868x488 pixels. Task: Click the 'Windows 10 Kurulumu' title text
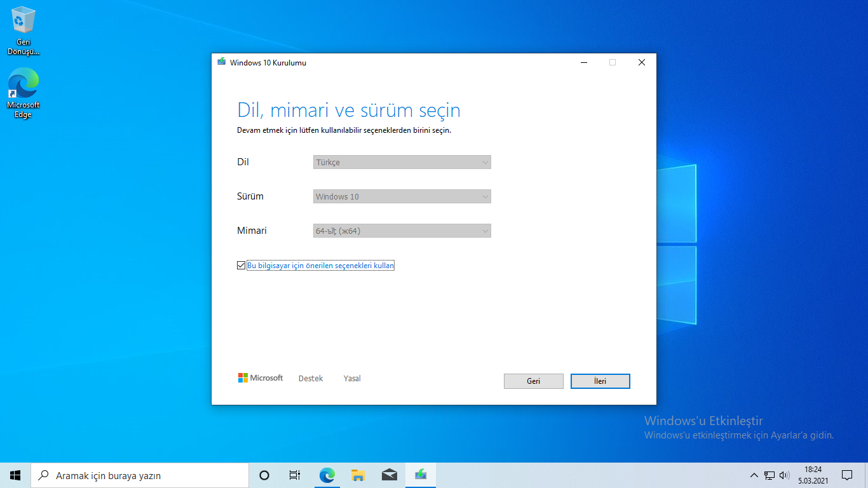pos(268,63)
